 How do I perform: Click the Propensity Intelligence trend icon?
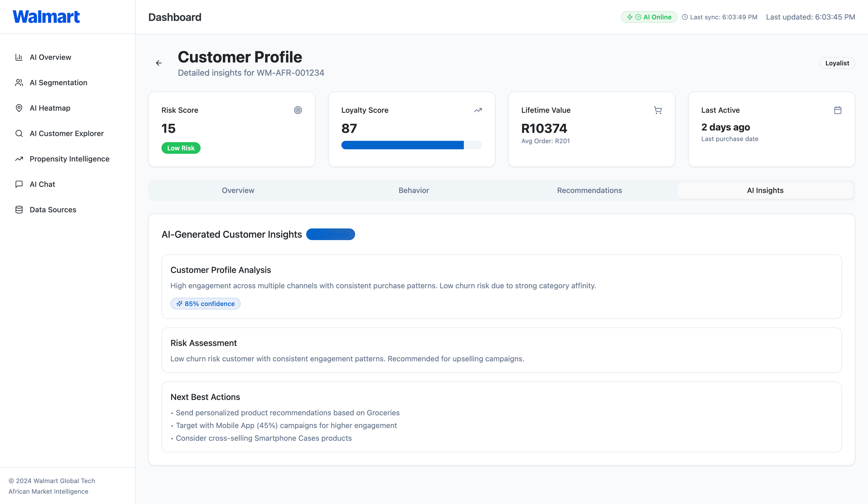(x=19, y=159)
